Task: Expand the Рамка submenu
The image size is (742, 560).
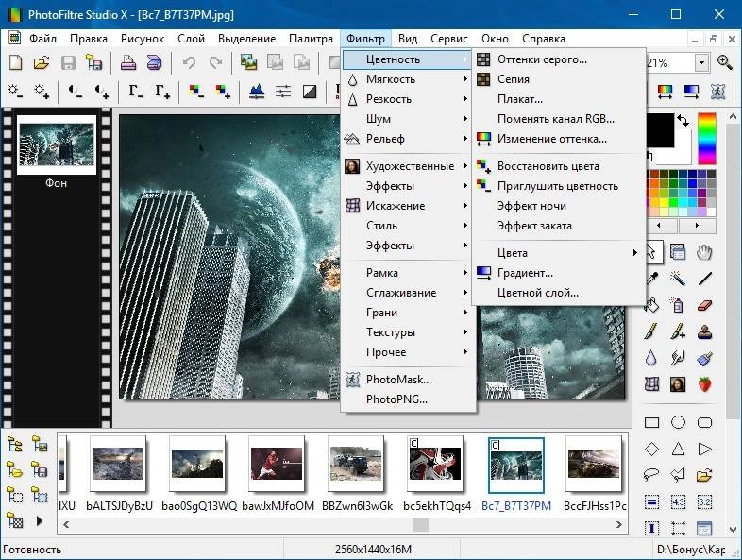Action: click(408, 273)
